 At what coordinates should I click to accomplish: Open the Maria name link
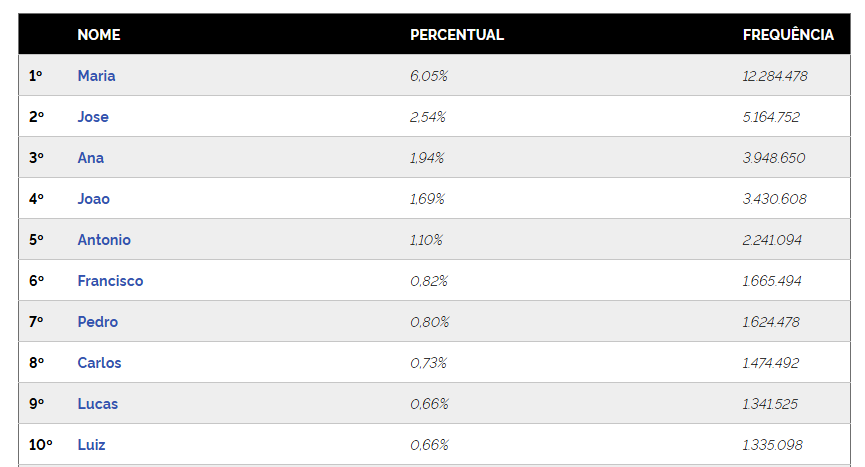[x=96, y=76]
